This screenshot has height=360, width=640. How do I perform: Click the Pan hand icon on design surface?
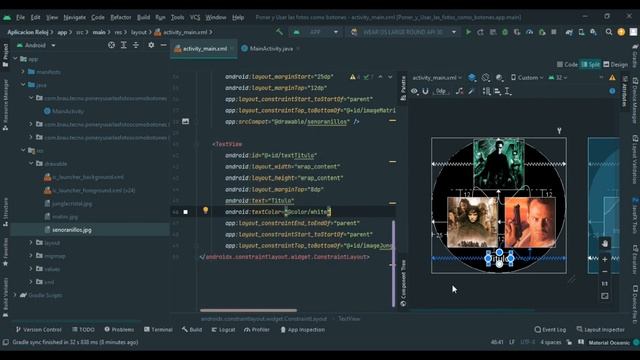click(x=604, y=243)
